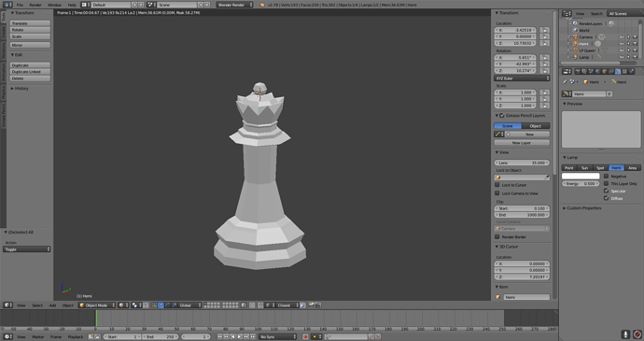Toggle snap during transform magnet icon
The image size is (644, 341).
click(260, 305)
